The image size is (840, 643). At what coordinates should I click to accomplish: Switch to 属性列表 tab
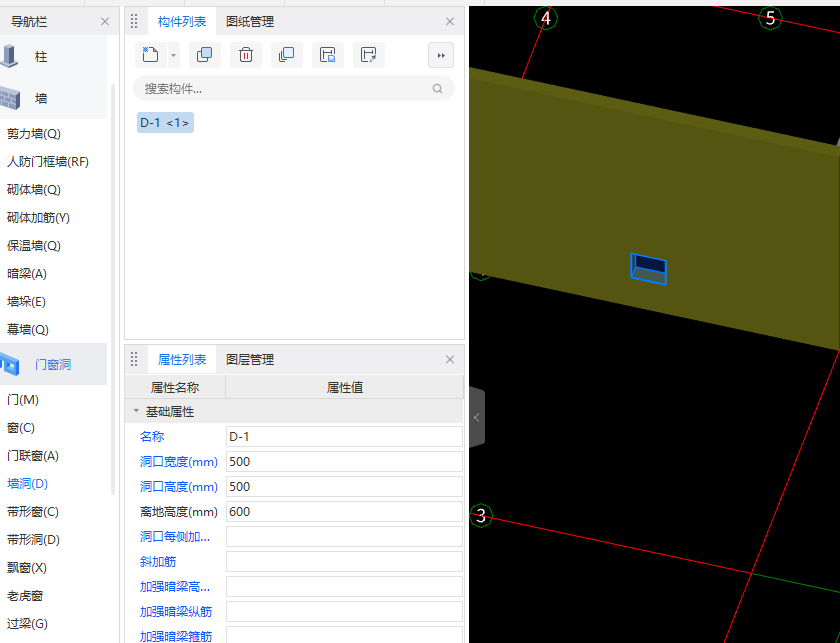pos(182,360)
